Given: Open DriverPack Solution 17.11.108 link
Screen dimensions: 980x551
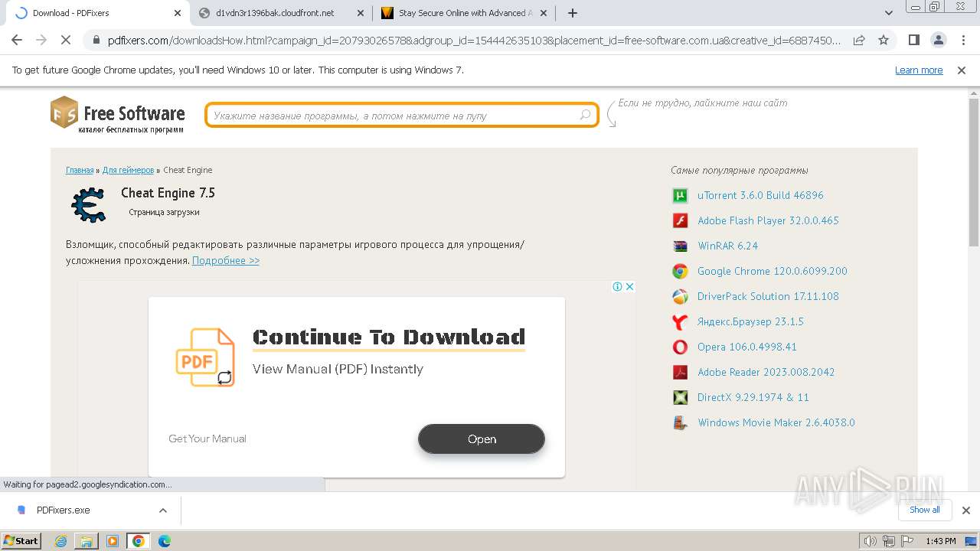Looking at the screenshot, I should coord(768,296).
